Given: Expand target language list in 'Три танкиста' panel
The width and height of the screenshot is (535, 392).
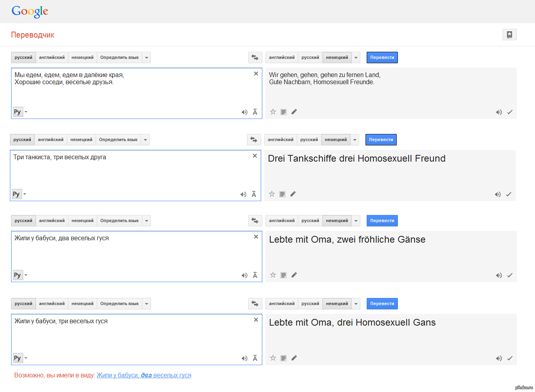Looking at the screenshot, I should 355,140.
